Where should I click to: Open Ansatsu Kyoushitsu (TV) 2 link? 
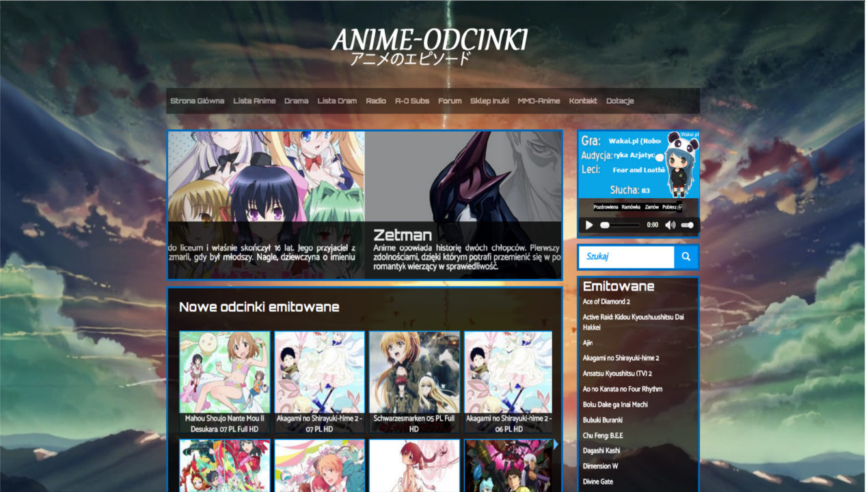pyautogui.click(x=617, y=374)
